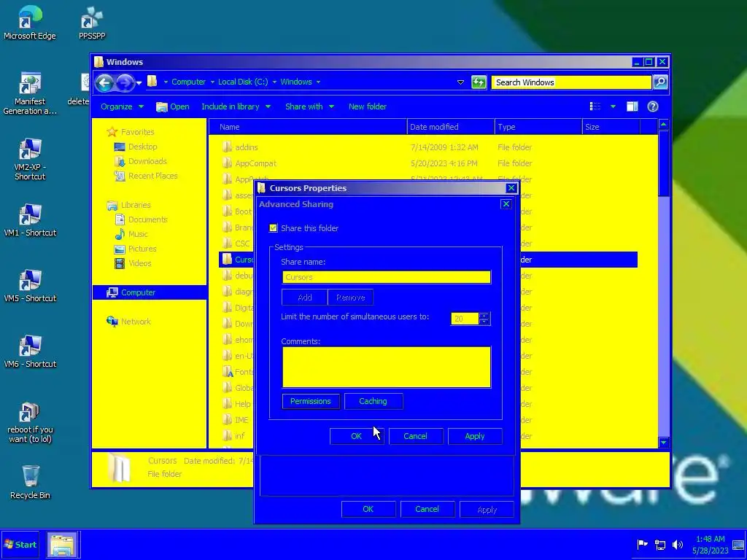Select Recent Places in navigation pane
The image size is (747, 560).
point(146,176)
